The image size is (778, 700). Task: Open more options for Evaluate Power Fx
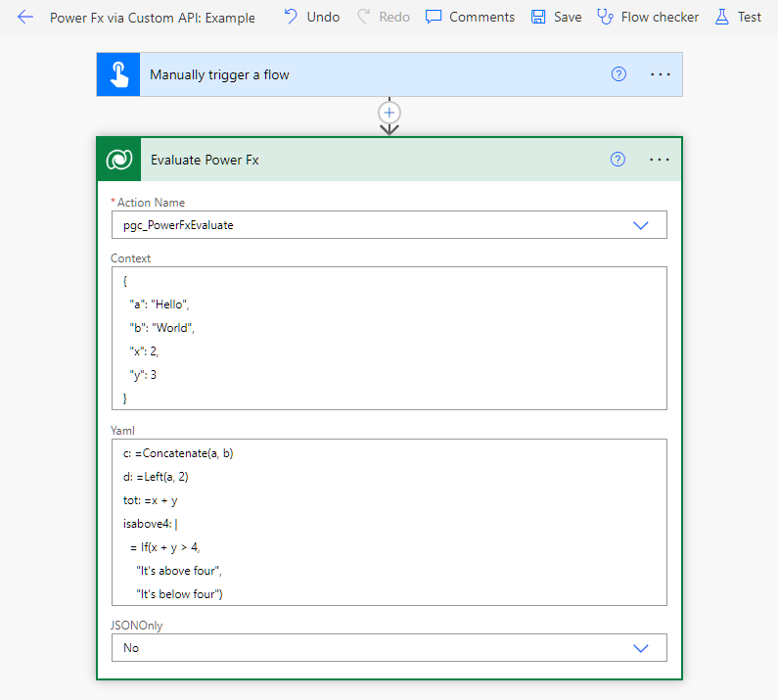coord(660,160)
